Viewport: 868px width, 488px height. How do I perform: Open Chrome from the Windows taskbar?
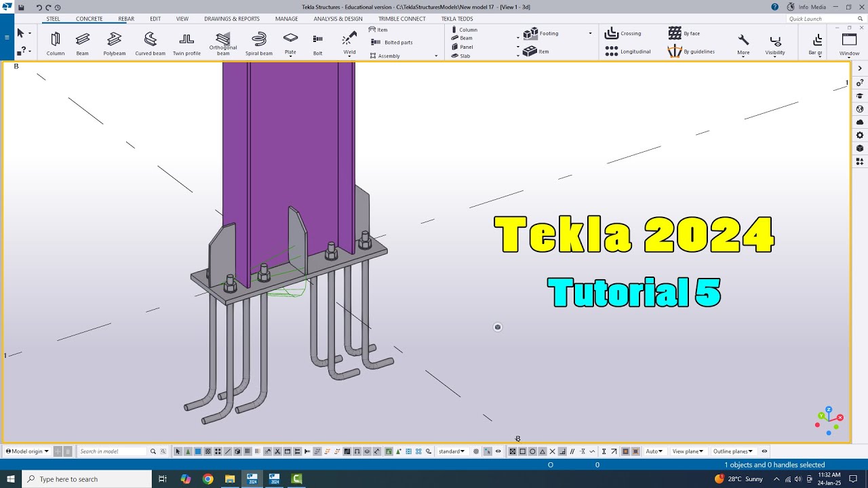click(x=208, y=479)
